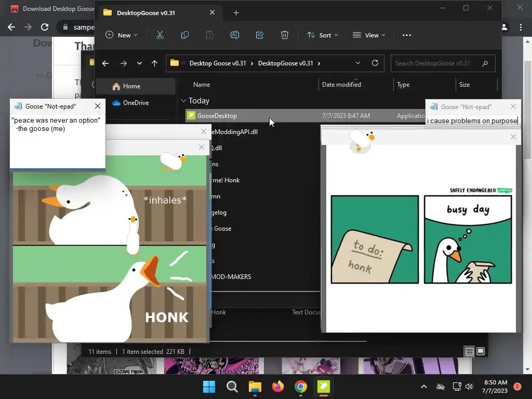Screen dimensions: 532x399
Task: Close the right Goose Not-epad window
Action: coord(513,107)
